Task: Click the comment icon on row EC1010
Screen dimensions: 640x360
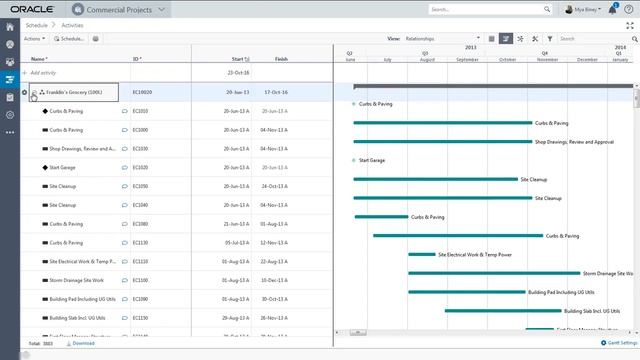Action: tap(124, 111)
